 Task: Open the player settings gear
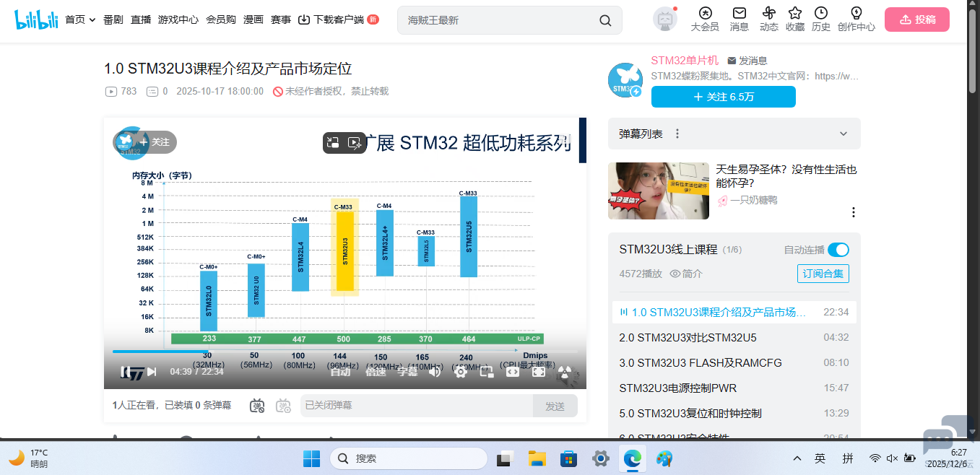tap(460, 372)
